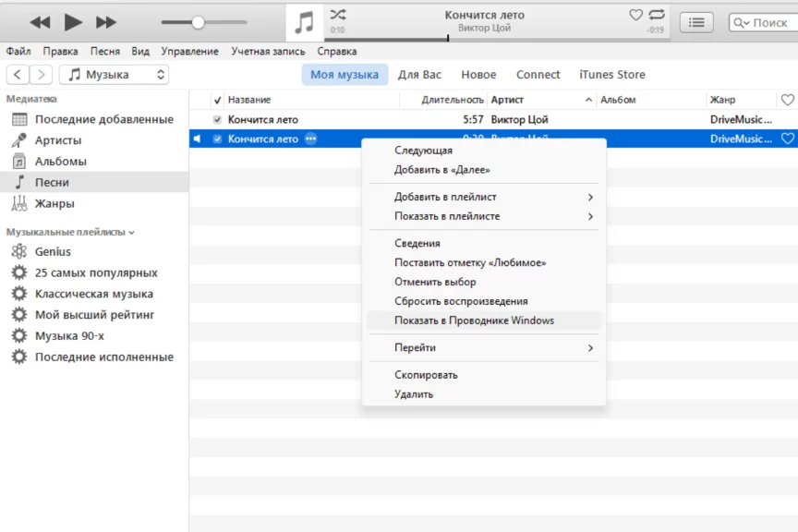The image size is (798, 532).
Task: Uncheck the selected song's checkbox
Action: [x=217, y=139]
